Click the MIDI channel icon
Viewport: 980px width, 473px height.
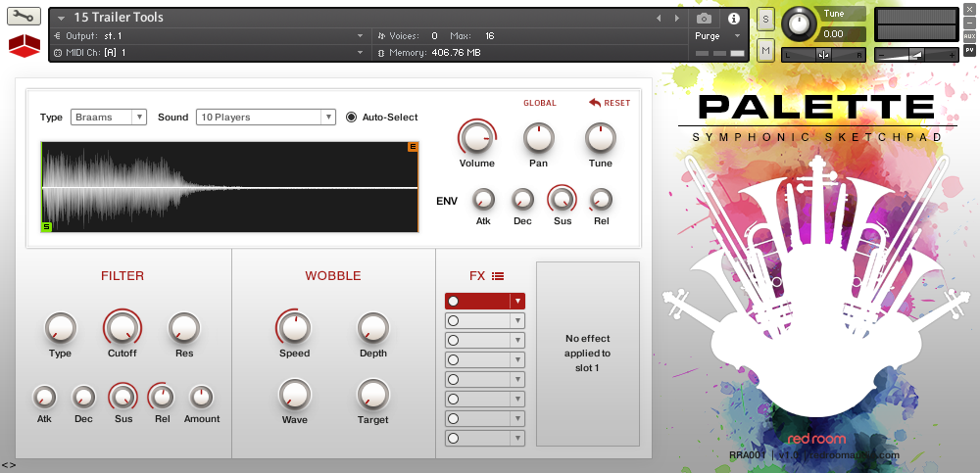coord(58,53)
